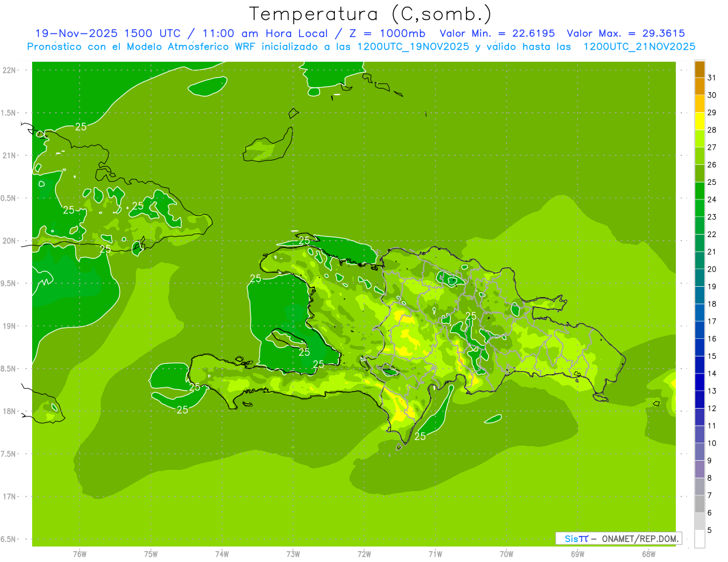Click the colorbar number '21'

712,252
